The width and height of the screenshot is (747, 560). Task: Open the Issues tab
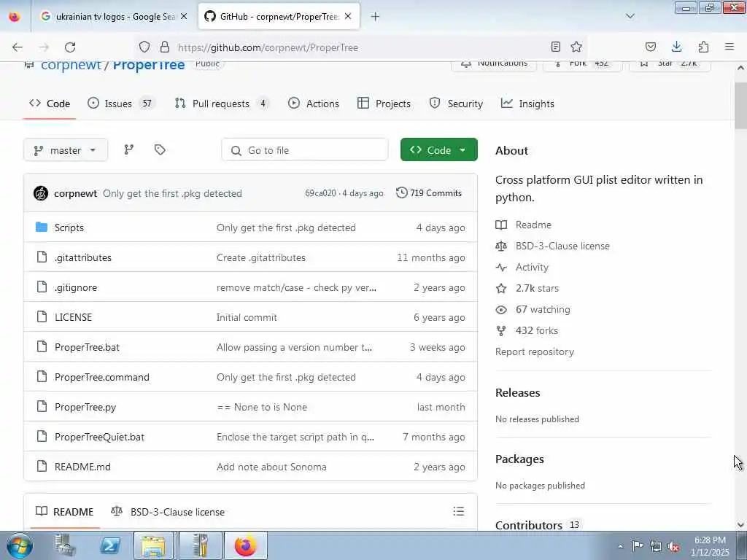click(122, 104)
